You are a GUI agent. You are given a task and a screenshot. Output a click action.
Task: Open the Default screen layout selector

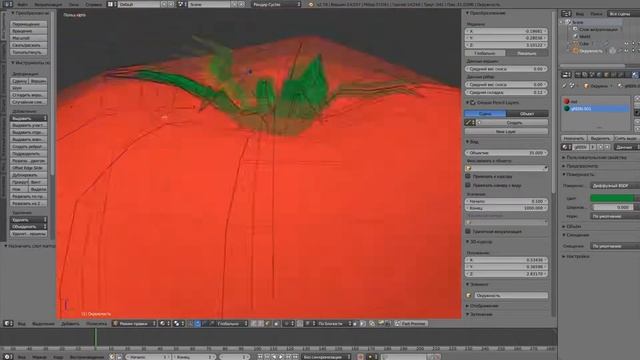tap(139, 4)
